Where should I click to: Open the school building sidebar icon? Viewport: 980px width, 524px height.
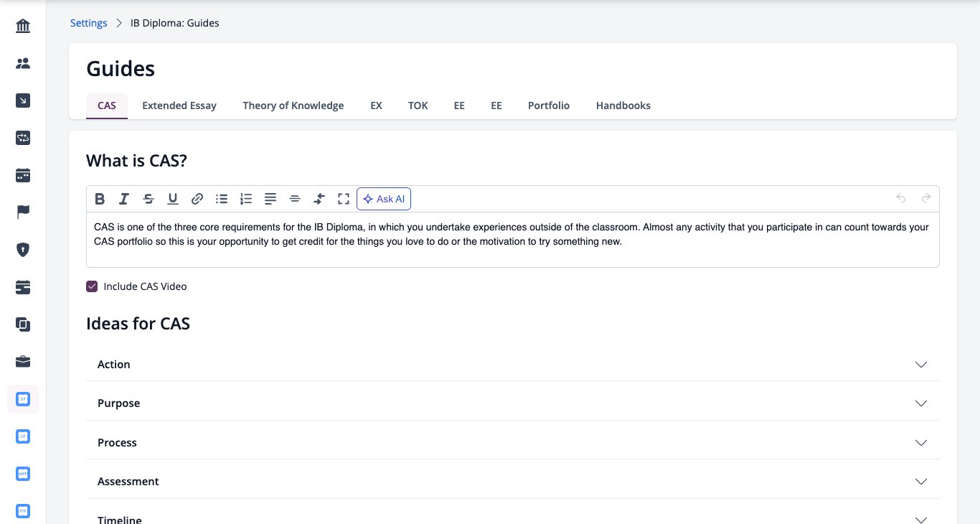(23, 27)
